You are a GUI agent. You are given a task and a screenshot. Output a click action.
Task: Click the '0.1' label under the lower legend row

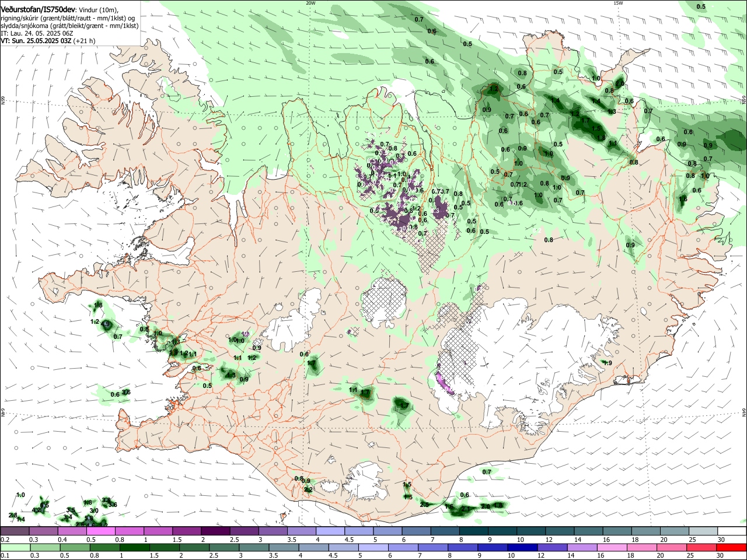(5, 555)
